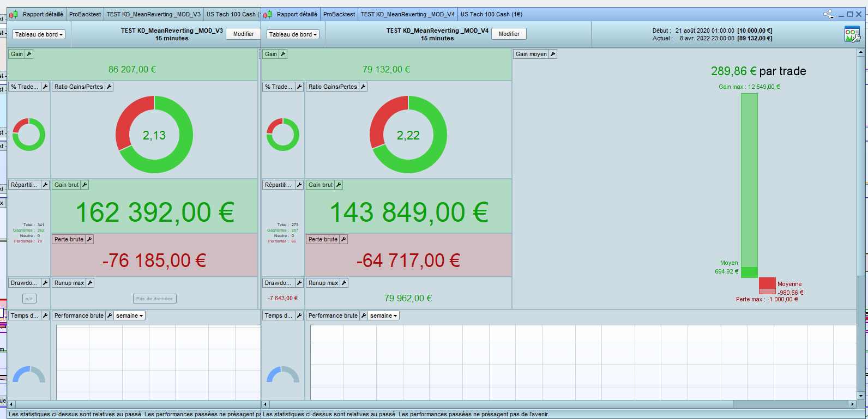Click Runup max wrench in V4 report
Image resolution: width=868 pixels, height=419 pixels.
click(x=345, y=283)
